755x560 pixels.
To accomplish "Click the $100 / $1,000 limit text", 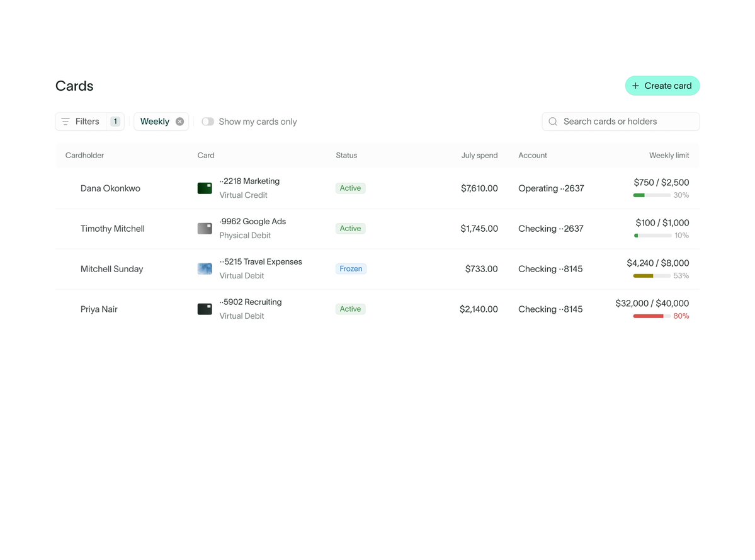I will [662, 223].
